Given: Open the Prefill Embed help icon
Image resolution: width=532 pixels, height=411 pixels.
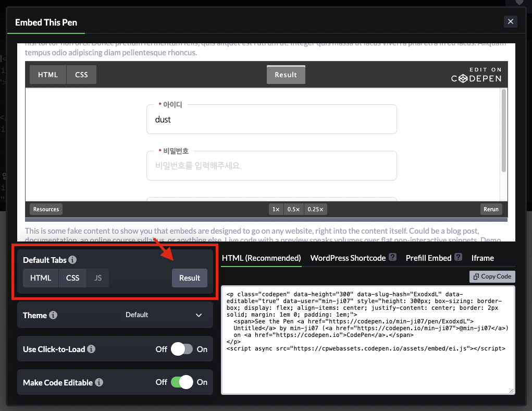Looking at the screenshot, I should [x=458, y=257].
